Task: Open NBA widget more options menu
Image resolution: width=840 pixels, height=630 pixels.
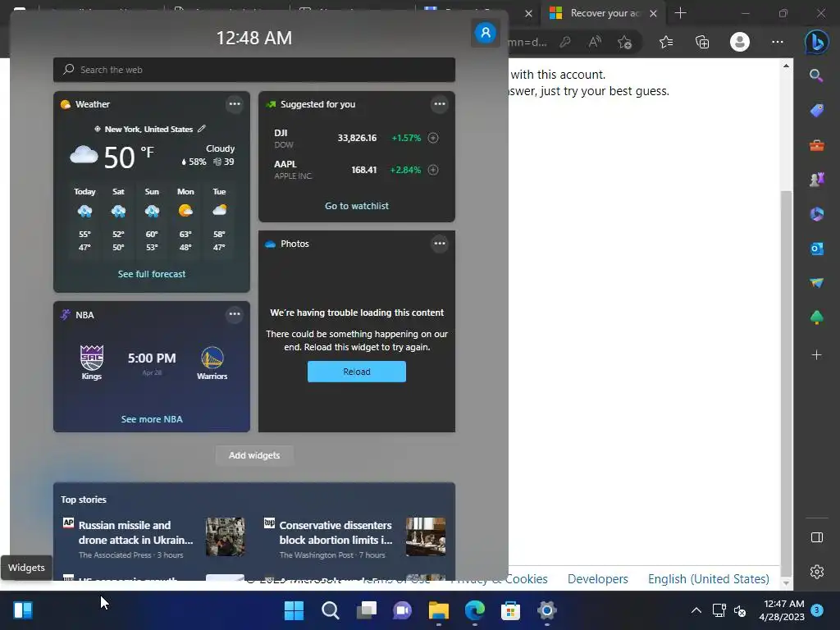Action: tap(234, 314)
